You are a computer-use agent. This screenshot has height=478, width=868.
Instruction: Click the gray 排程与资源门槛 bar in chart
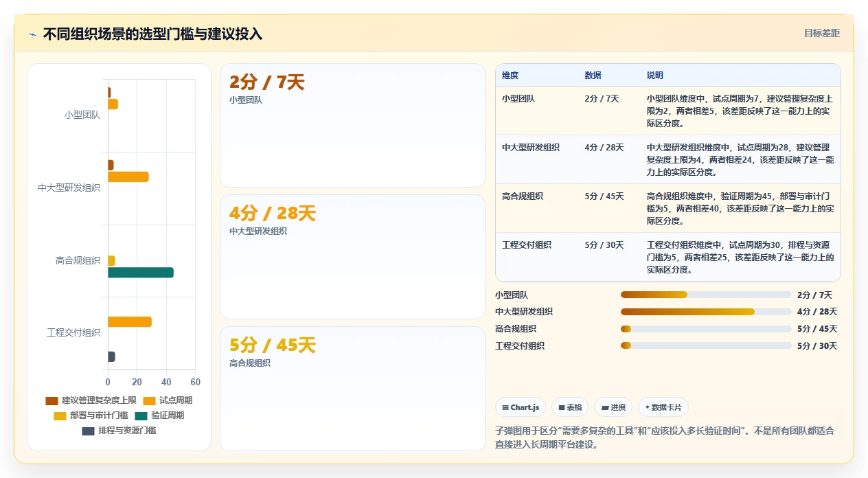pos(111,356)
